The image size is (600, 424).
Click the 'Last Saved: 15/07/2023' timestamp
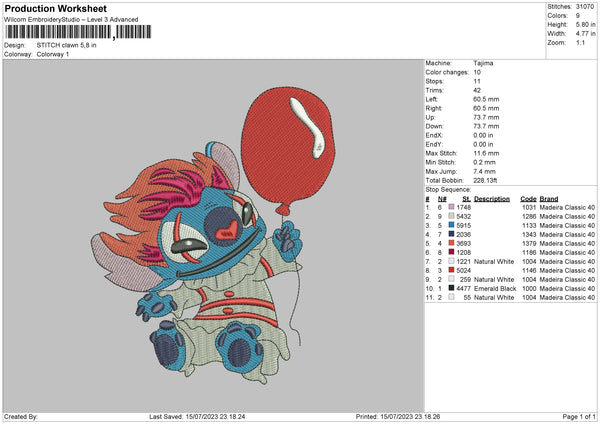point(197,416)
